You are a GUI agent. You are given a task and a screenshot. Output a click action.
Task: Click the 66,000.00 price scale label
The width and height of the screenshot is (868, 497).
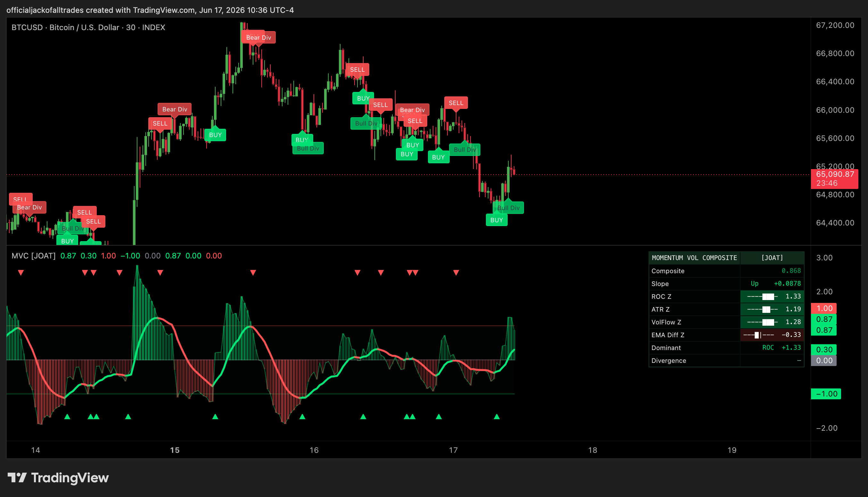tap(835, 110)
